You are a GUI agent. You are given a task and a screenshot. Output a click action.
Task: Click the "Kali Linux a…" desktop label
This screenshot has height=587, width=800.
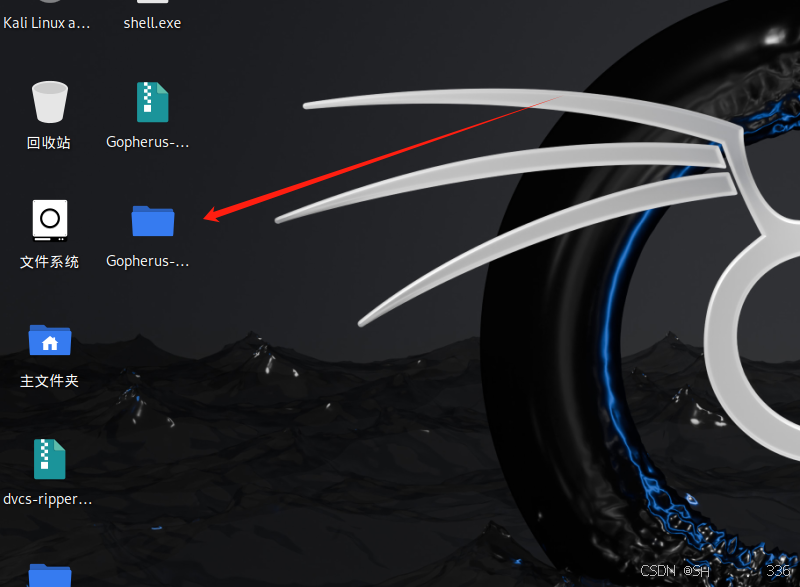click(46, 23)
